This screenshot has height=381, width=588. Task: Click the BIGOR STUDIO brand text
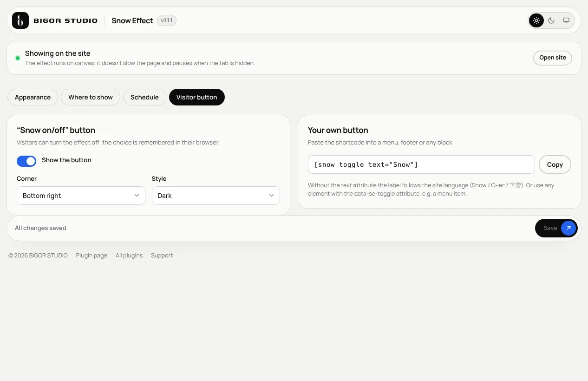[x=65, y=20]
